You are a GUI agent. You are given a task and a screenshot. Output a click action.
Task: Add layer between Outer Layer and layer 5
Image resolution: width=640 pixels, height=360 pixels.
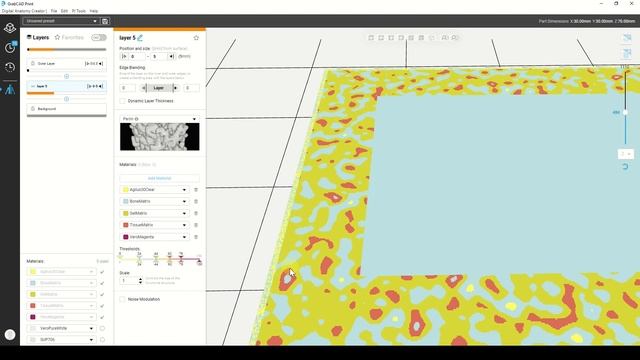tap(67, 76)
